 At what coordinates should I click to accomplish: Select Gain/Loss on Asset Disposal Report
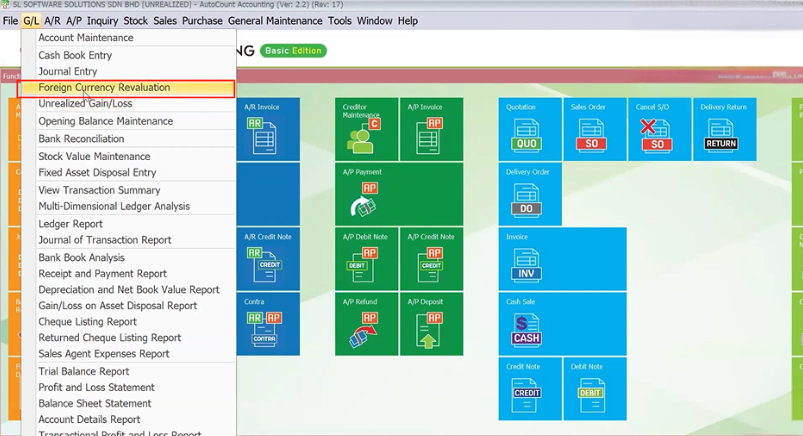pyautogui.click(x=129, y=305)
